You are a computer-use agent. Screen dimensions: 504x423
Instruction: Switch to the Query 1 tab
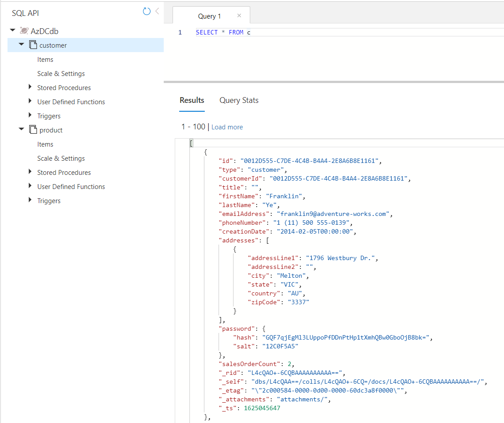pos(210,16)
